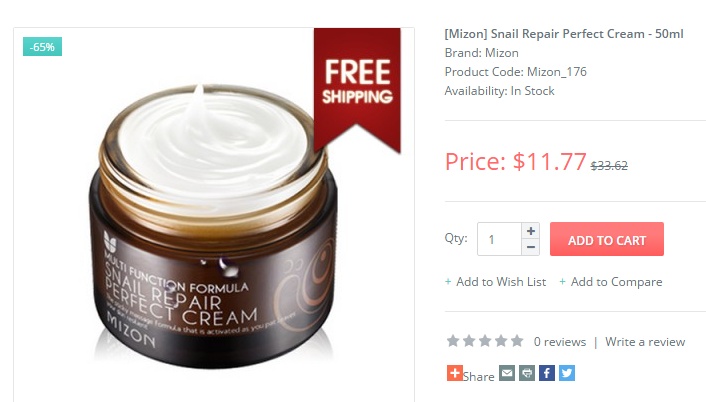Screen dimensions: 706x402
Task: Click the quantity input field
Action: pyautogui.click(x=499, y=239)
